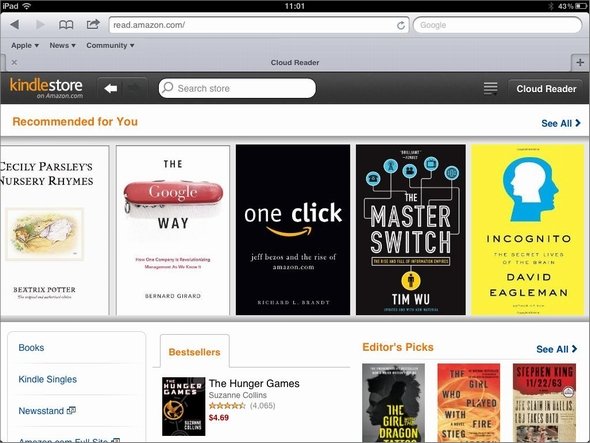This screenshot has height=443, width=590.
Task: Tap the Safari forward arrow
Action: [40, 25]
